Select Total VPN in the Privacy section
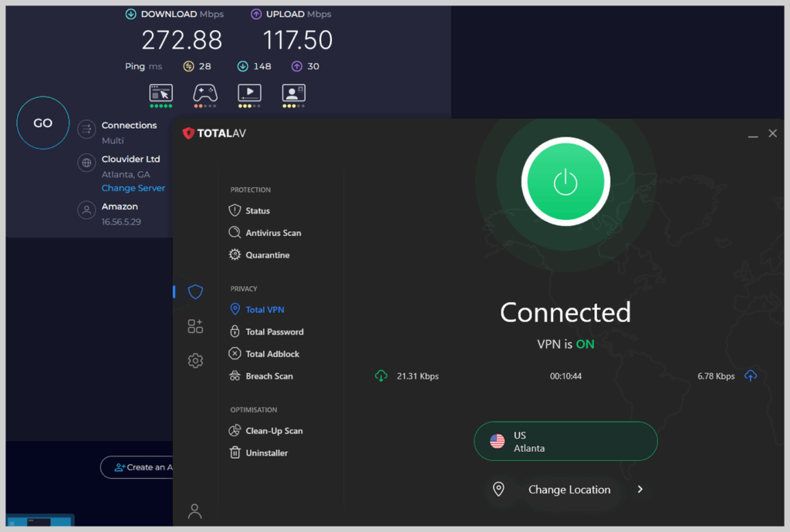This screenshot has height=532, width=790. coord(256,309)
